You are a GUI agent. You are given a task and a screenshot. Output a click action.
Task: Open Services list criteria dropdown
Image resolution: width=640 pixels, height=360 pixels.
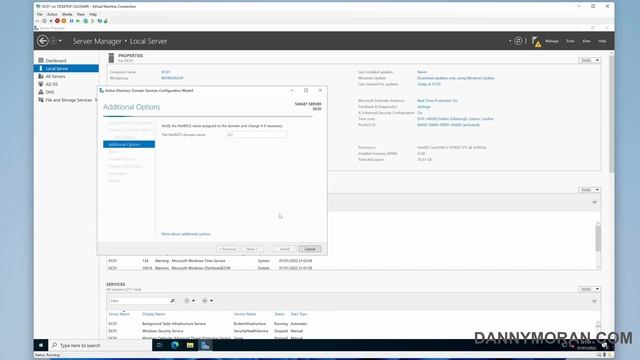[x=189, y=301]
